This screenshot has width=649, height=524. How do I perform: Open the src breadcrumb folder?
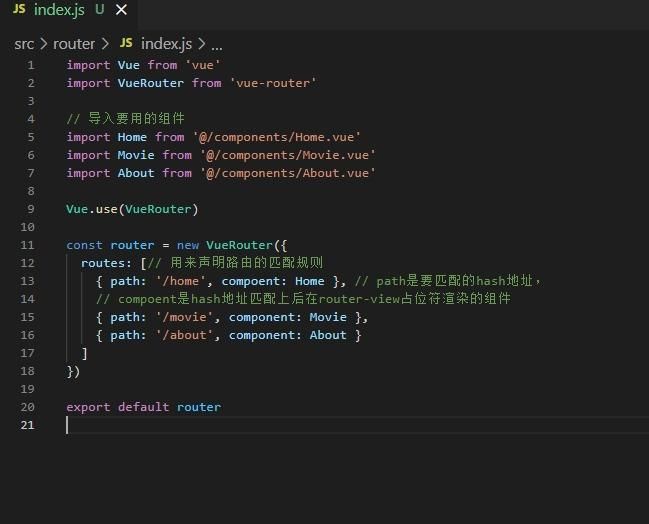click(24, 44)
